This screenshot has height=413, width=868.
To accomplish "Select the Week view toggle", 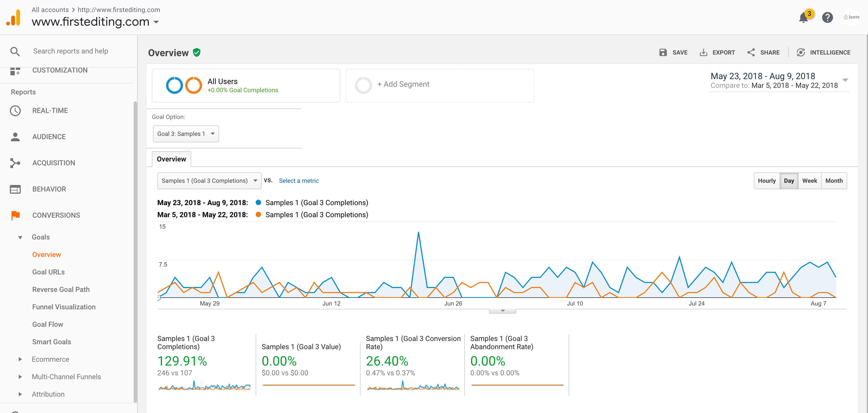I will 809,180.
